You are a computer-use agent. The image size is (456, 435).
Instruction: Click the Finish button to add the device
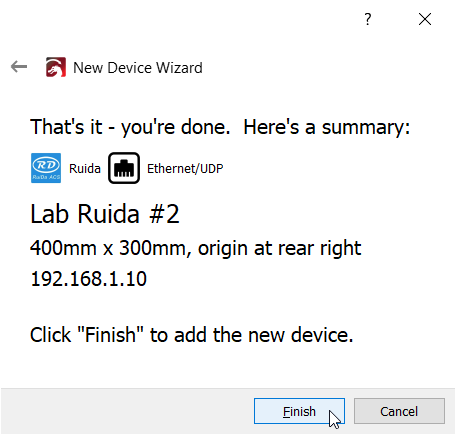click(299, 411)
